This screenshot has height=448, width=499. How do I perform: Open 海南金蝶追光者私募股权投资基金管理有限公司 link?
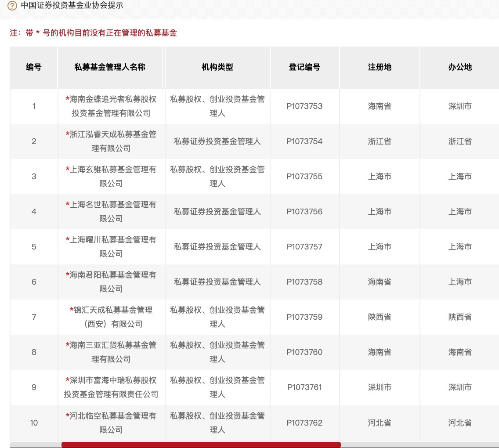point(112,106)
